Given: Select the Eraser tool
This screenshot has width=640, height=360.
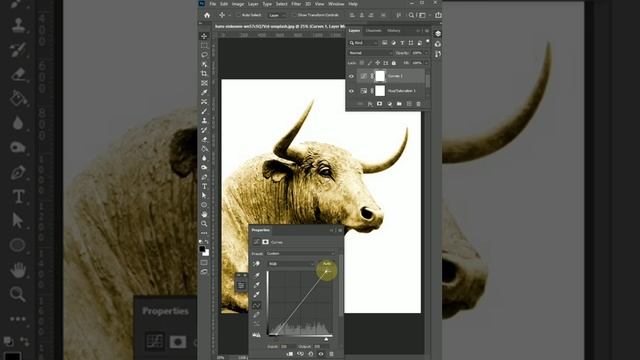Looking at the screenshot, I should pos(204,139).
